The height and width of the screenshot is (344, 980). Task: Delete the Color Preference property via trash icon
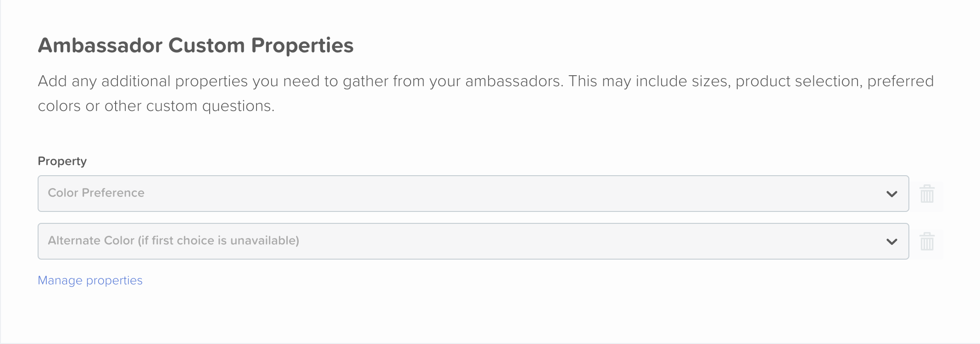[x=927, y=194]
